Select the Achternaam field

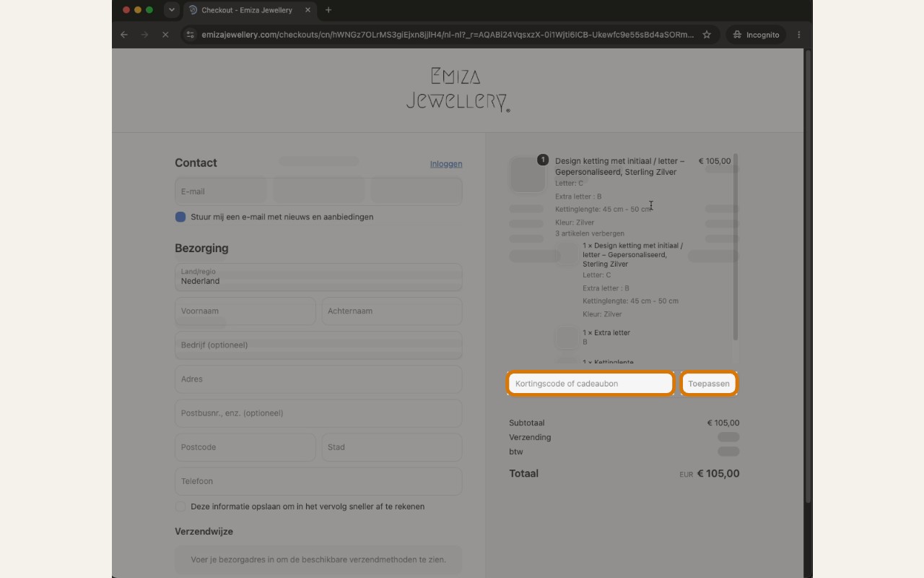pyautogui.click(x=392, y=311)
